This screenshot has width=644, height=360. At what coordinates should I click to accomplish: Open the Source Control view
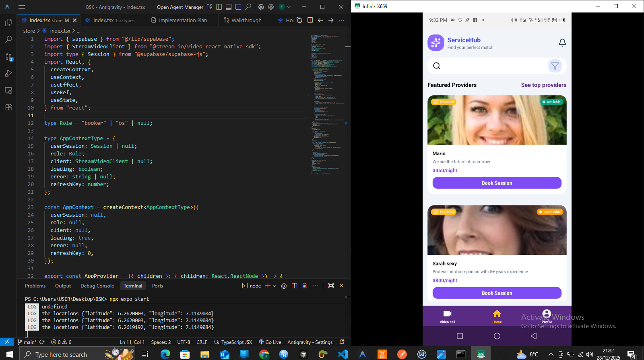pyautogui.click(x=8, y=57)
